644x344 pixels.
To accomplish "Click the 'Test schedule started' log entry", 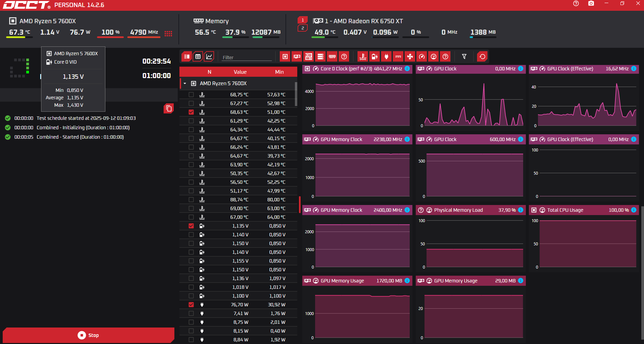I will [x=86, y=118].
